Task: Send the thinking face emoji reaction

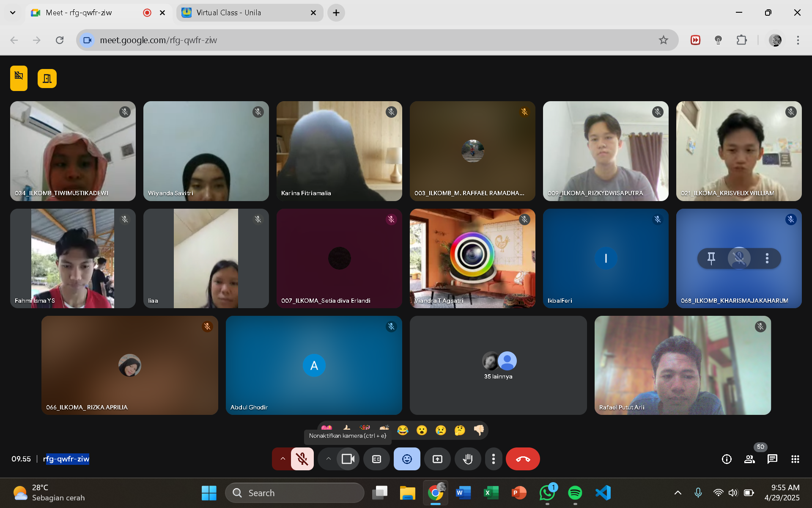Action: 460,430
